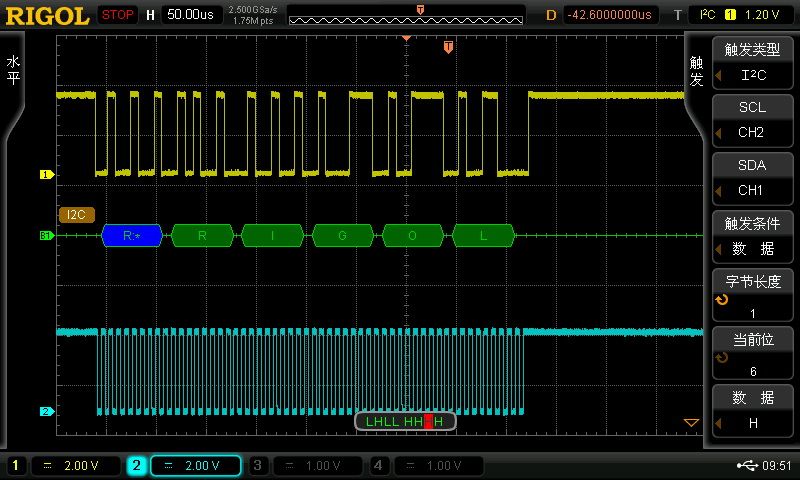
Task: Click the green B1 bus marker
Action: click(x=45, y=236)
